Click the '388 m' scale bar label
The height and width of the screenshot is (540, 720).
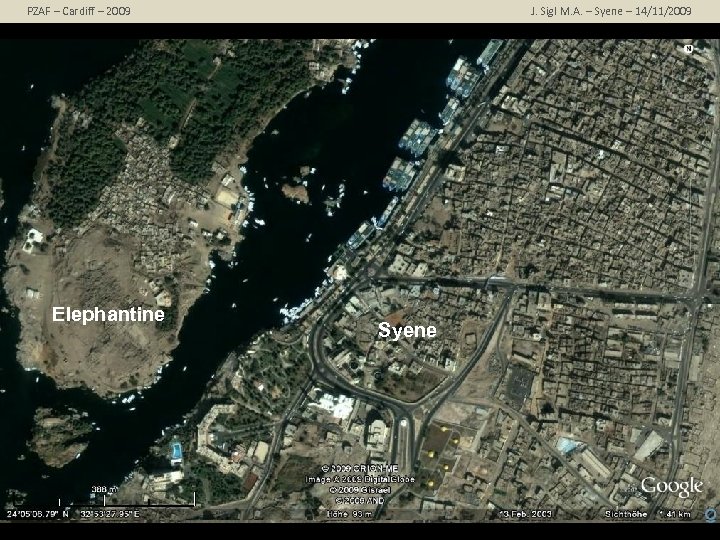(x=104, y=489)
